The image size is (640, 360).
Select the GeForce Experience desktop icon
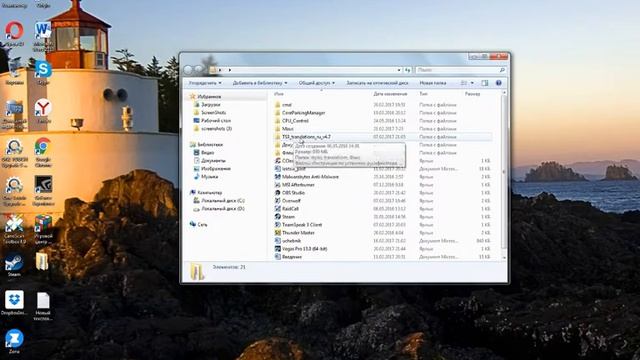tap(43, 191)
